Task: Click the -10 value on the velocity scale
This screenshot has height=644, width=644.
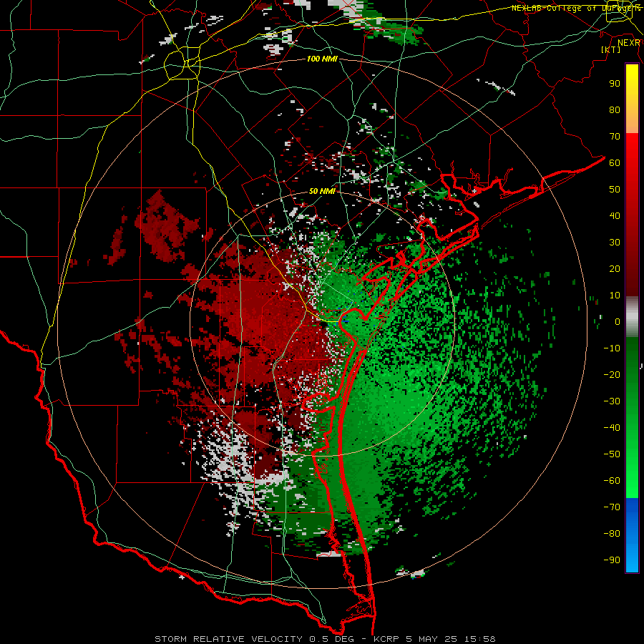Action: [612, 348]
